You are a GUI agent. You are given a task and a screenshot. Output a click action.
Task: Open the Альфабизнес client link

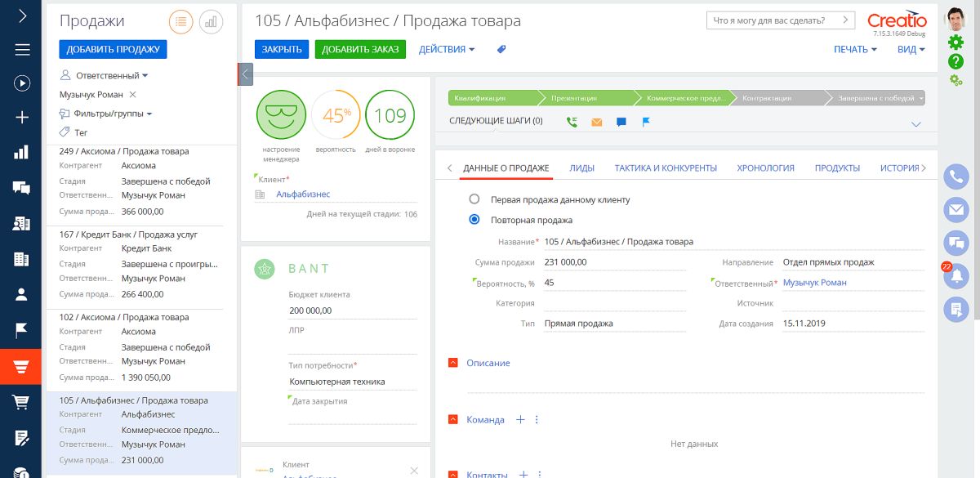point(303,194)
